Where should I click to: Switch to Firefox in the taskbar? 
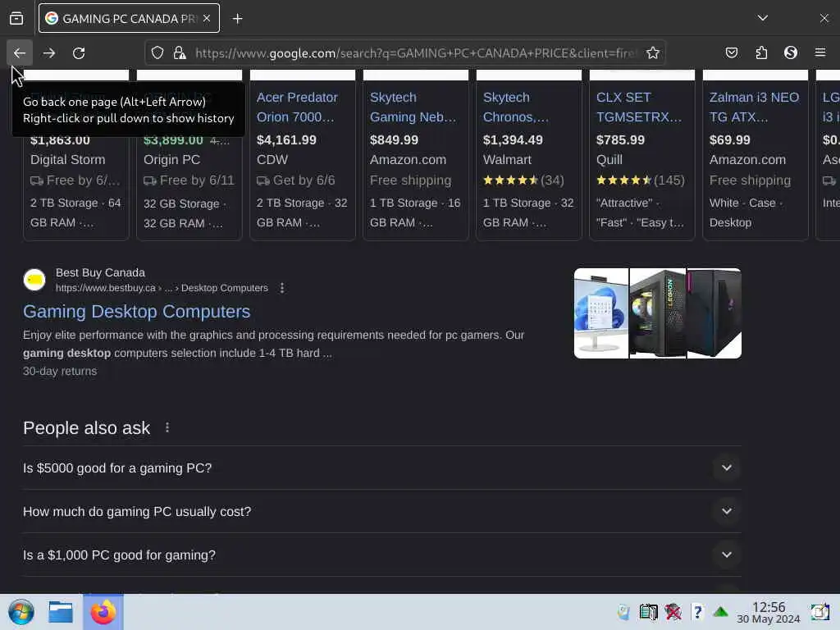click(103, 612)
